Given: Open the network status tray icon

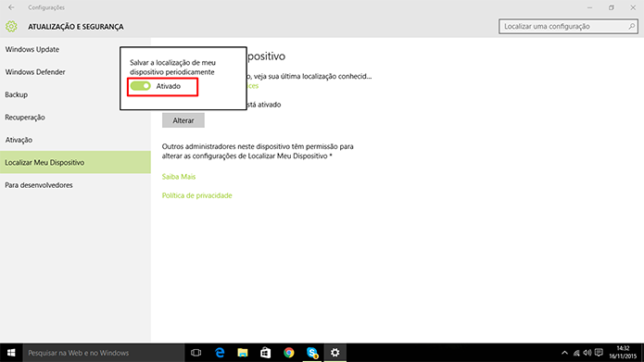Looking at the screenshot, I should (x=576, y=353).
